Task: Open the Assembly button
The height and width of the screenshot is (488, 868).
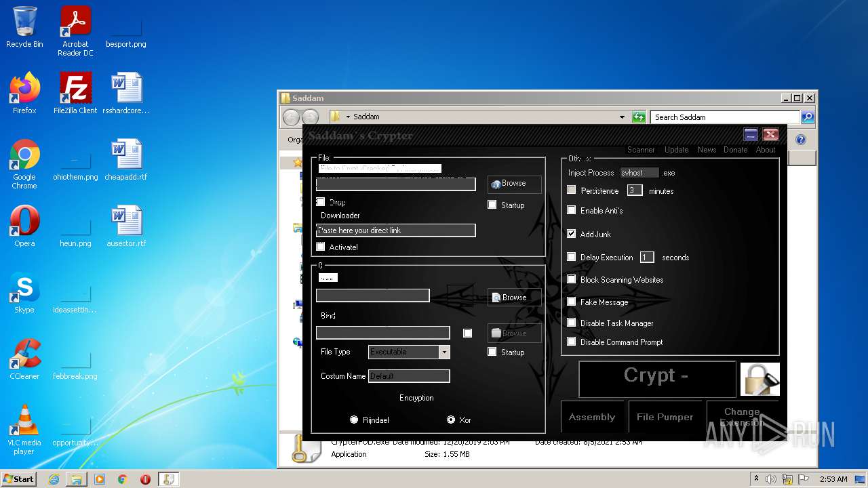Action: click(x=592, y=417)
